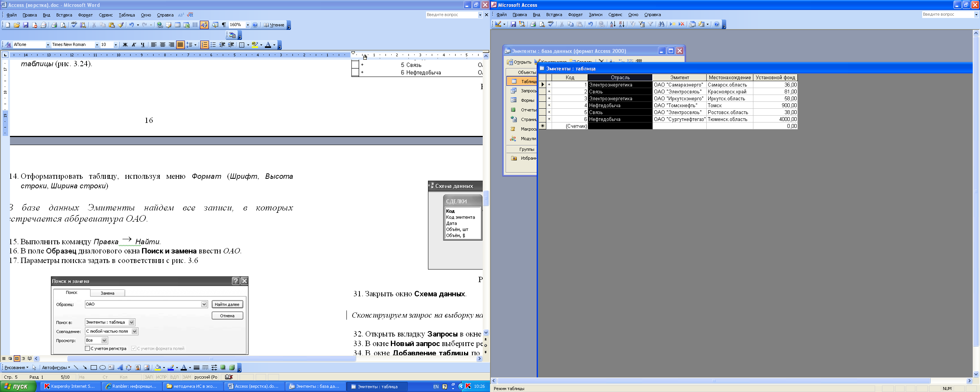Select the Oval drawing tool

tap(102, 367)
